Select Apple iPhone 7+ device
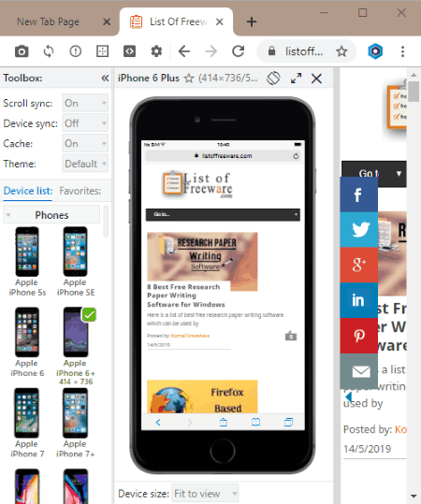Image resolution: width=421 pixels, height=504 pixels. coord(75,423)
